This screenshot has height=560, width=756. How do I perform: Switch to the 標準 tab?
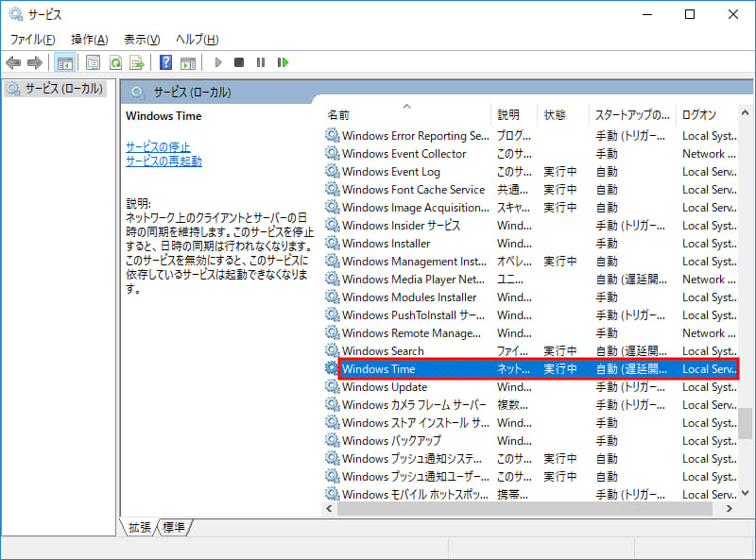coord(172,529)
